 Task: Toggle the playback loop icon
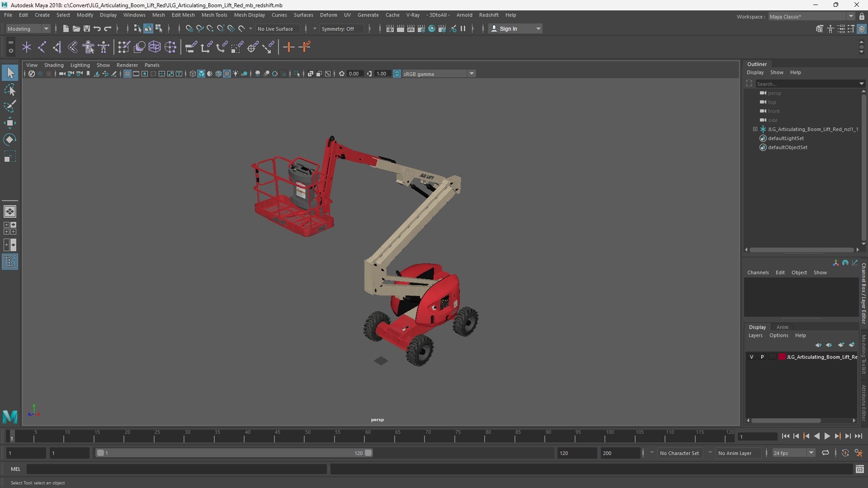pos(826,453)
